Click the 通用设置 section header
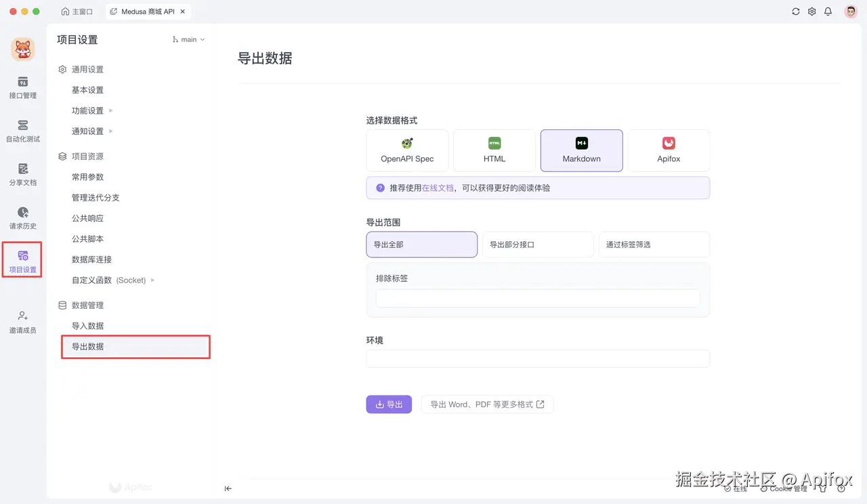This screenshot has width=867, height=504. coord(81,69)
